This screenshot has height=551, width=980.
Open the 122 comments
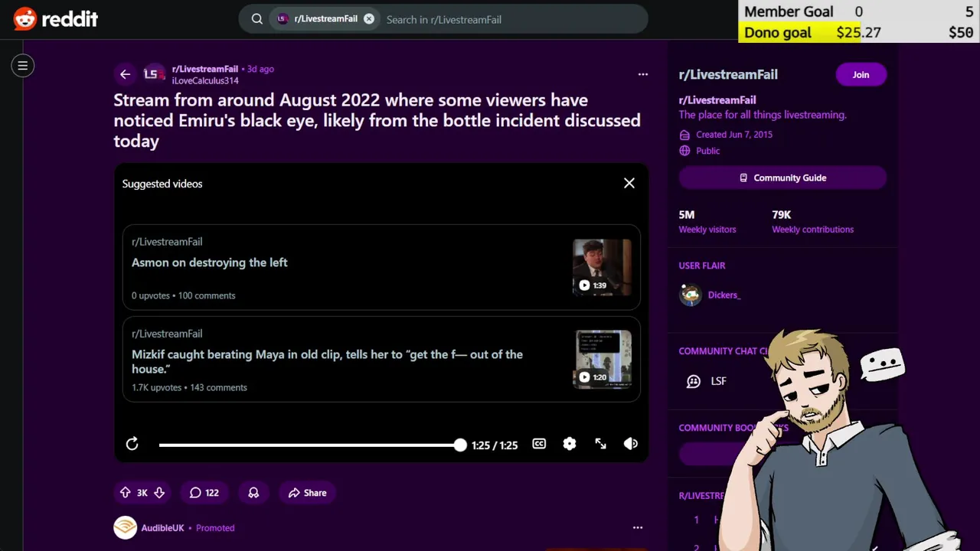point(204,493)
